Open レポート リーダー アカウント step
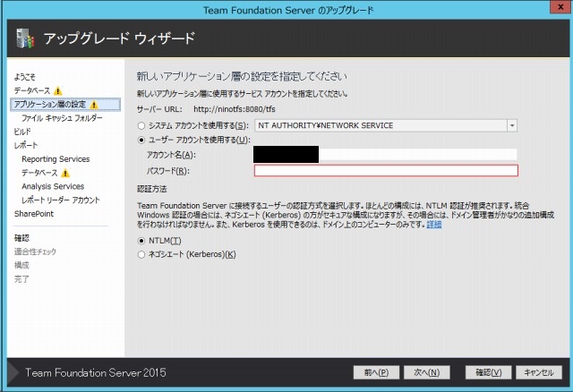573x392 pixels. tap(61, 200)
